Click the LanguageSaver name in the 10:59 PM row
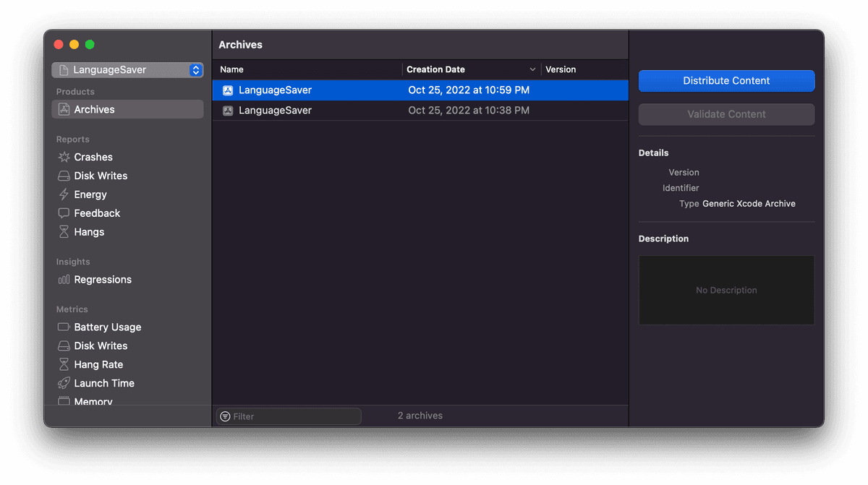 click(x=275, y=90)
